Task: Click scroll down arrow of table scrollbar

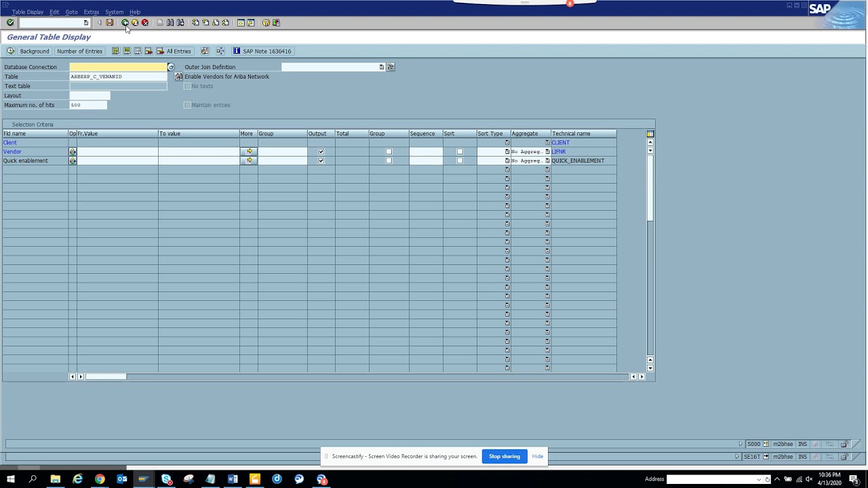Action: (x=650, y=368)
